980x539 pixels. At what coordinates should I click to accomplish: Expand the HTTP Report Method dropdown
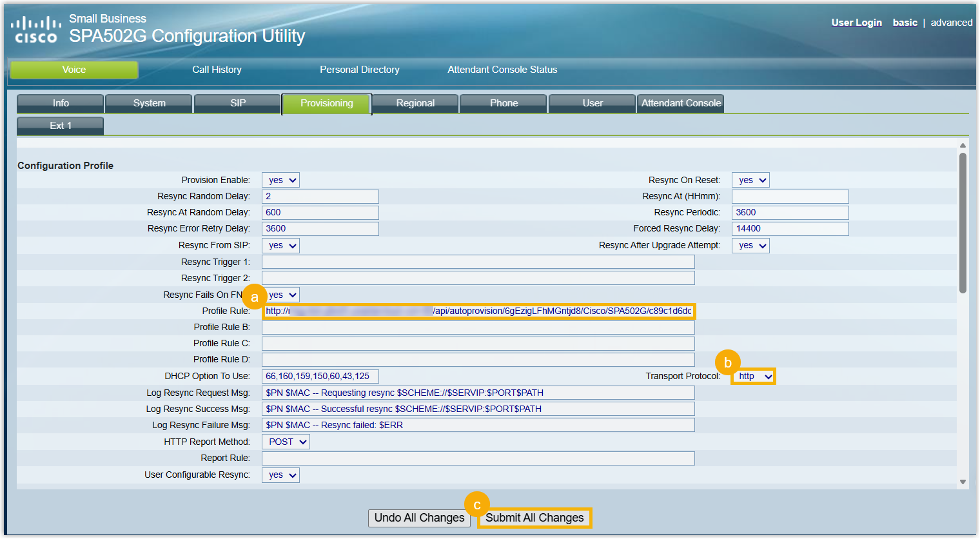coord(286,442)
